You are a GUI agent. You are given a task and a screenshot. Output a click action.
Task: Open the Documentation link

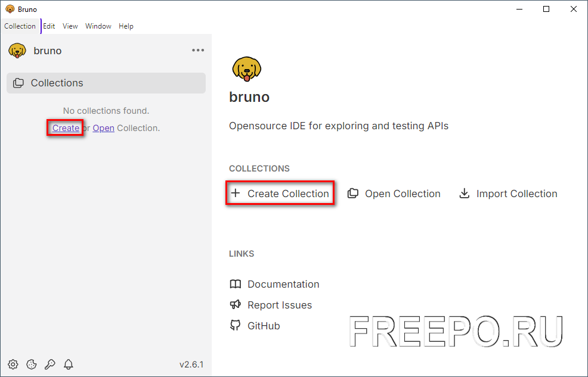tap(274, 284)
